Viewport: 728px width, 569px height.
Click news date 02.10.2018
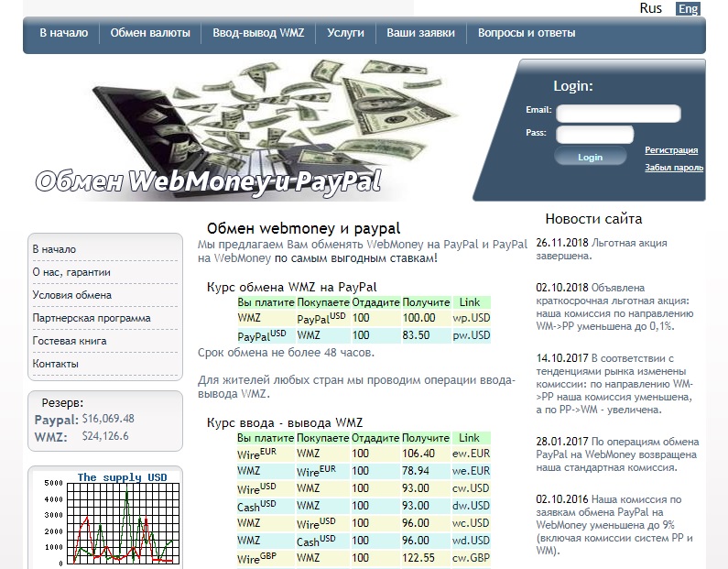561,288
